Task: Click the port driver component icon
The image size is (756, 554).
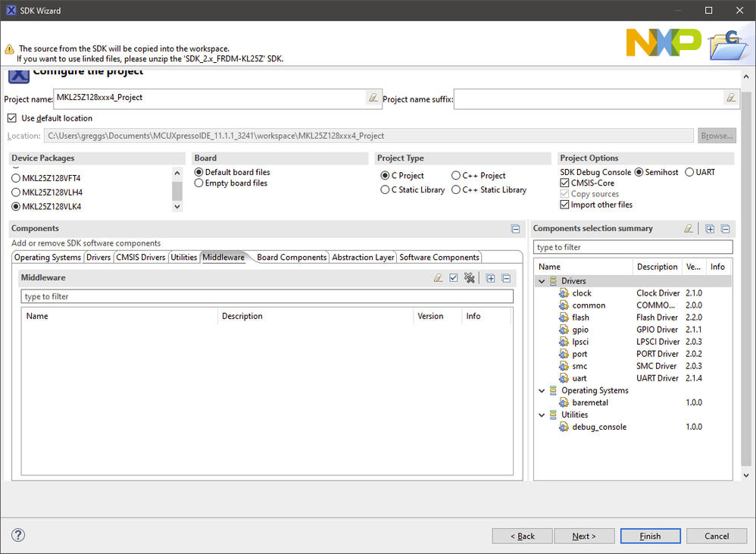Action: [564, 354]
